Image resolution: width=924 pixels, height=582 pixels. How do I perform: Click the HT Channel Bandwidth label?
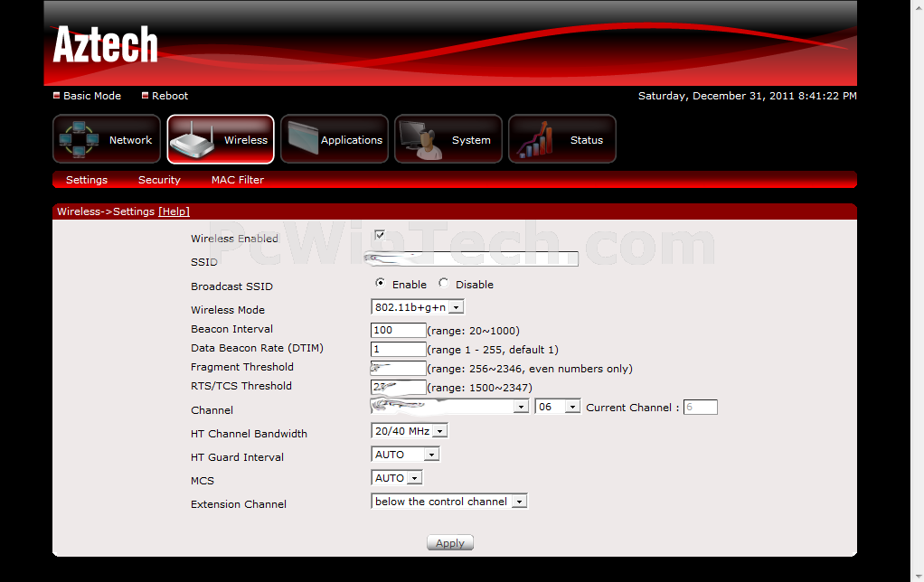(250, 434)
